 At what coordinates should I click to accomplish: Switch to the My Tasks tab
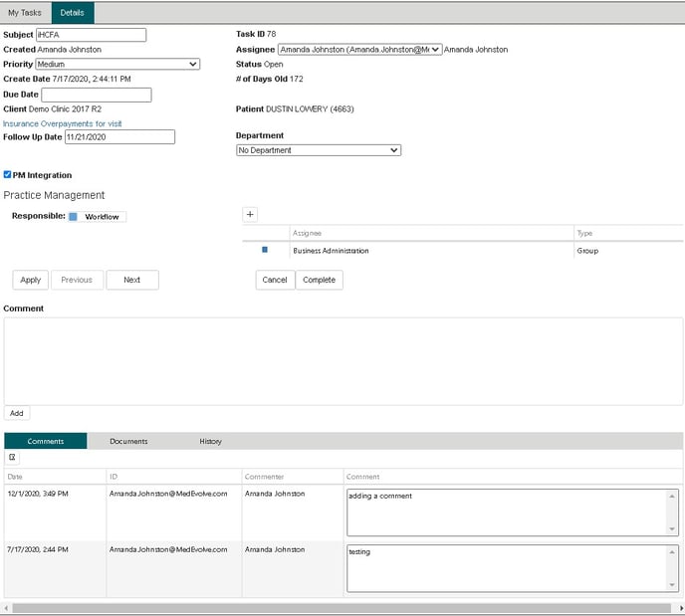click(25, 12)
